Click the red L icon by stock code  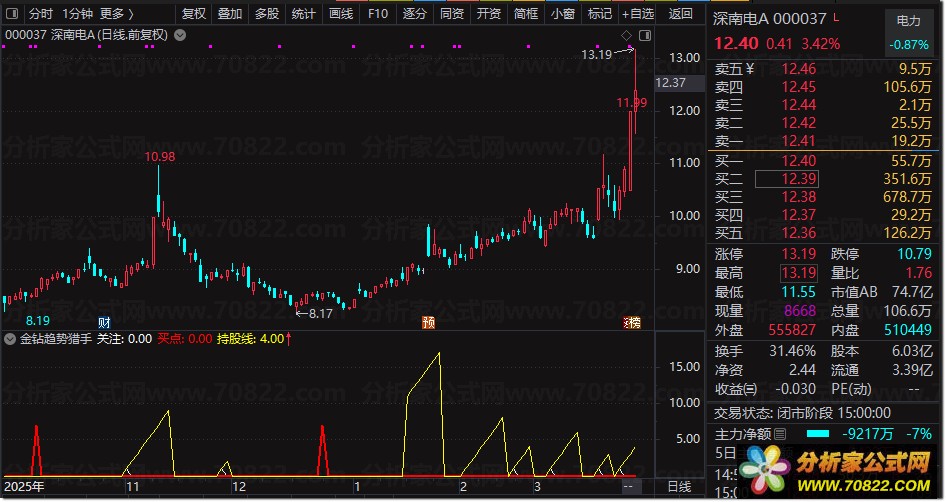click(836, 18)
